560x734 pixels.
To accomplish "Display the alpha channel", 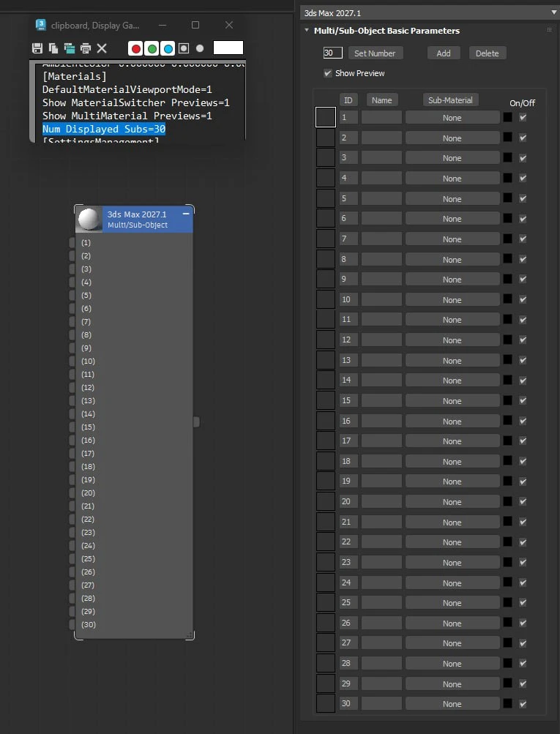I will [184, 48].
